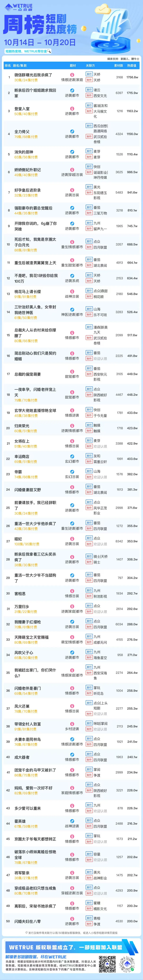This screenshot has height=980, width=143.
Task: Click the platform icon for 幸运商店
Action: click(x=72, y=456)
